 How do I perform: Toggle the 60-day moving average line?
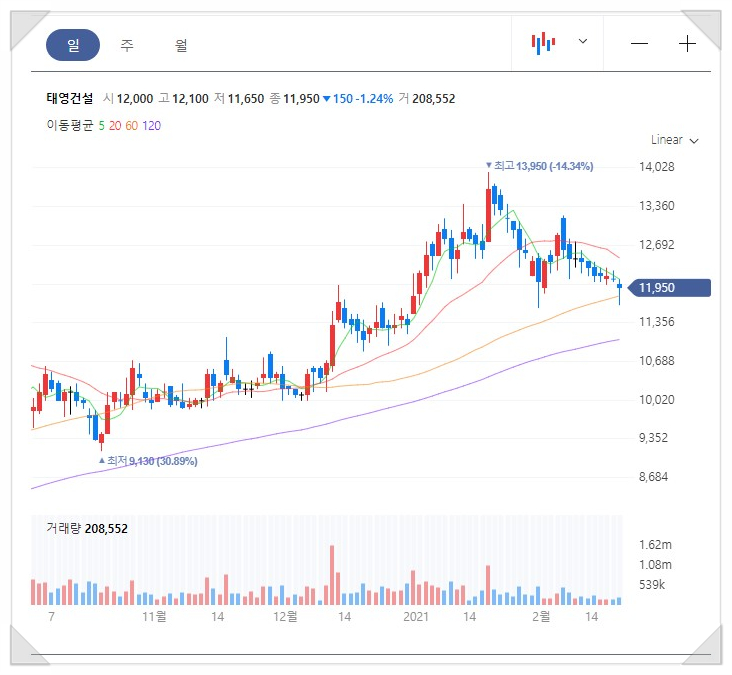[132, 125]
